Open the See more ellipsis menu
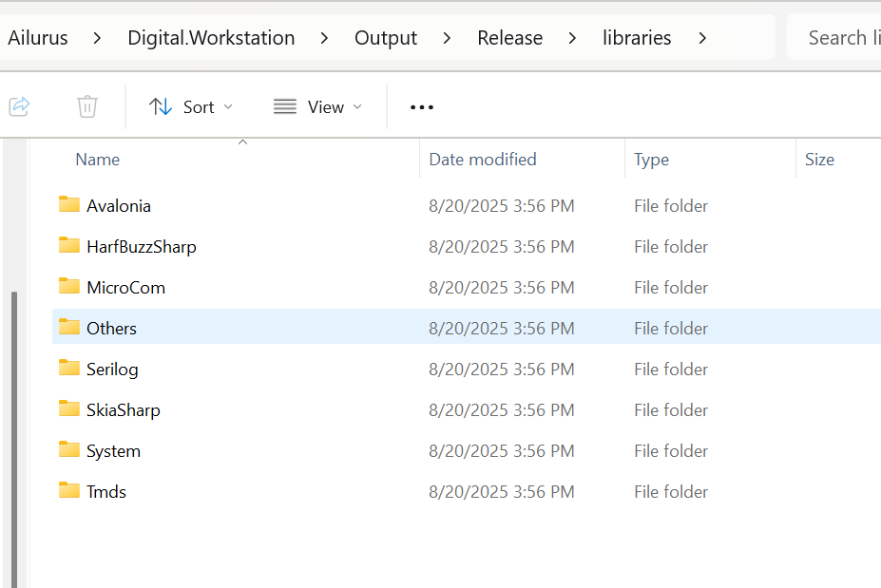This screenshot has width=881, height=588. [422, 107]
